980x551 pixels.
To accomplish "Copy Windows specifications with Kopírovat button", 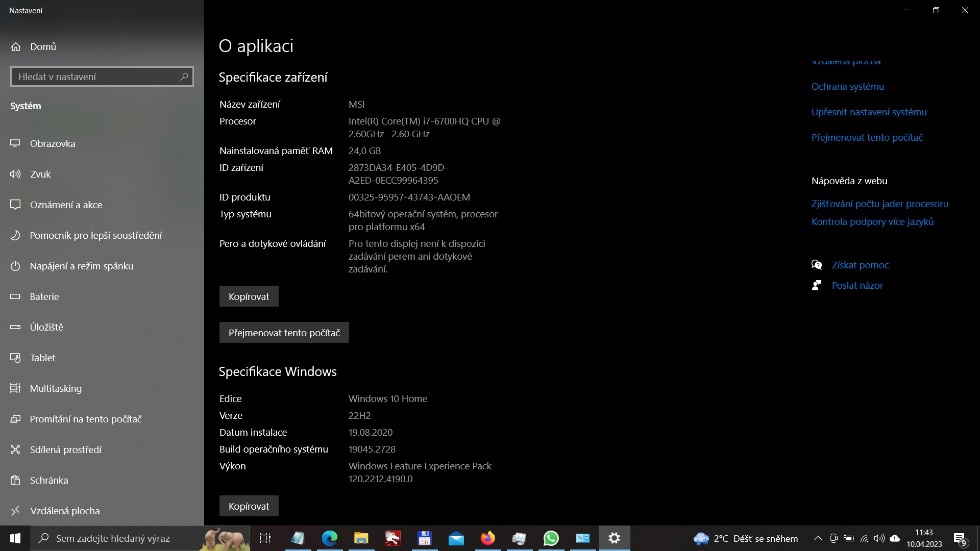I will point(249,506).
